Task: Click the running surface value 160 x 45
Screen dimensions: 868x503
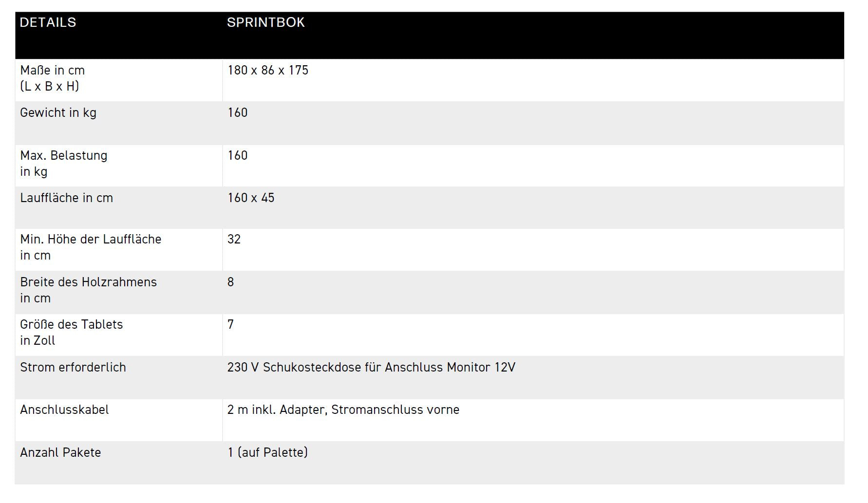Action: pyautogui.click(x=251, y=198)
